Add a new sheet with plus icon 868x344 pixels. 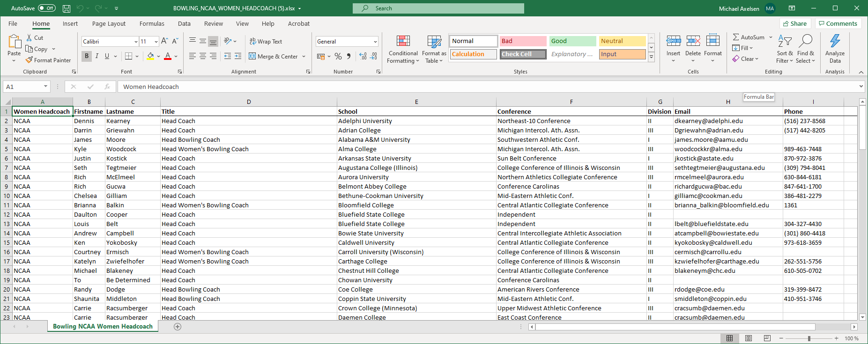(178, 327)
